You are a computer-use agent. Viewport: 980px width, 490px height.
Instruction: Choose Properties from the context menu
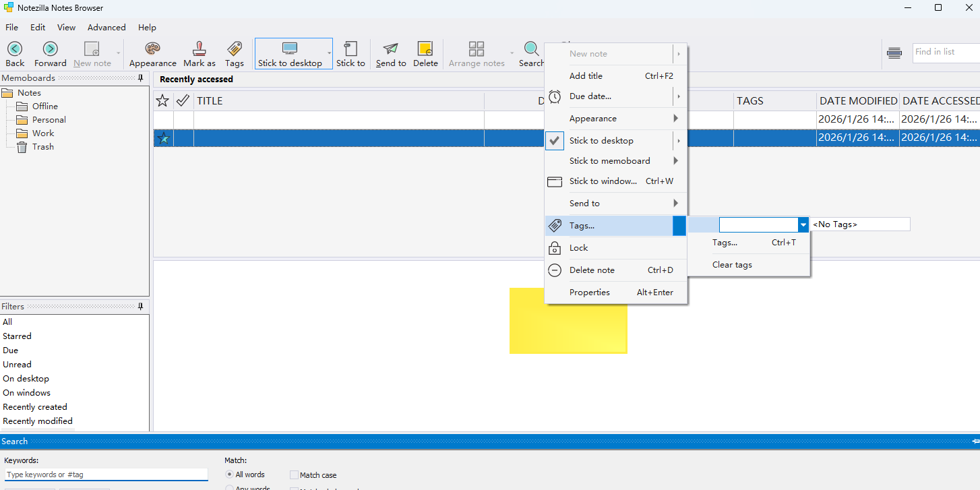point(590,293)
